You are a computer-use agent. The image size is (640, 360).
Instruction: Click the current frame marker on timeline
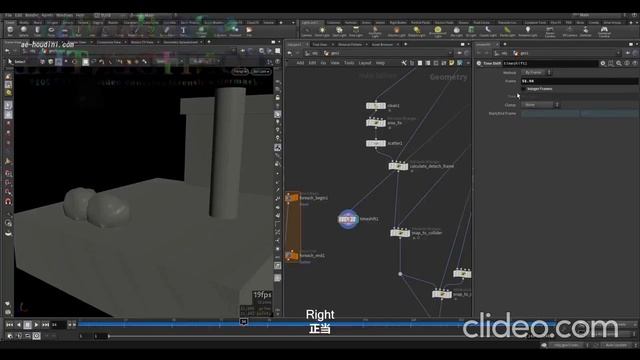[x=244, y=322]
